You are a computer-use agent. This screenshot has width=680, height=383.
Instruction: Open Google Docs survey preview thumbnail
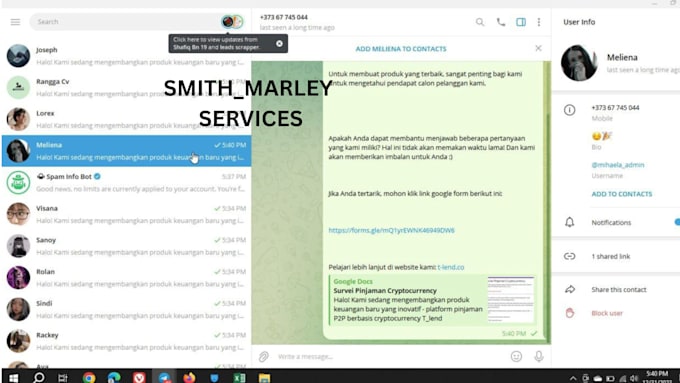pos(511,300)
